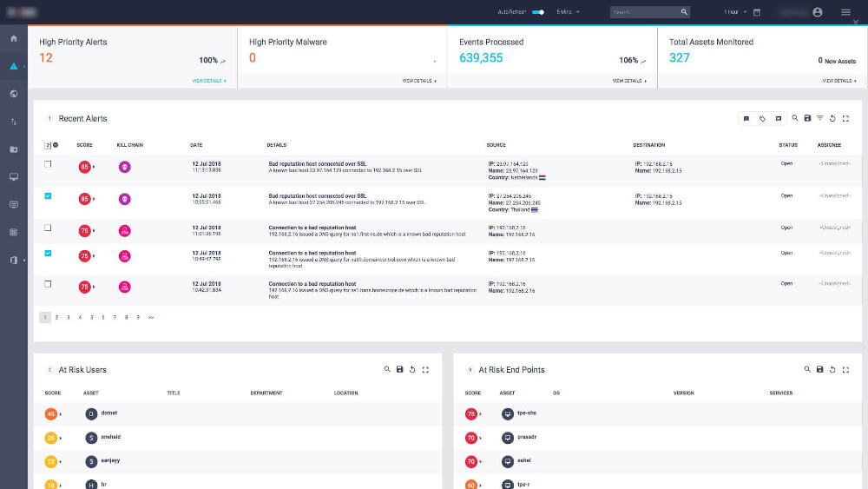Click the globe icon in the sidebar
The width and height of the screenshot is (868, 489).
point(13,94)
